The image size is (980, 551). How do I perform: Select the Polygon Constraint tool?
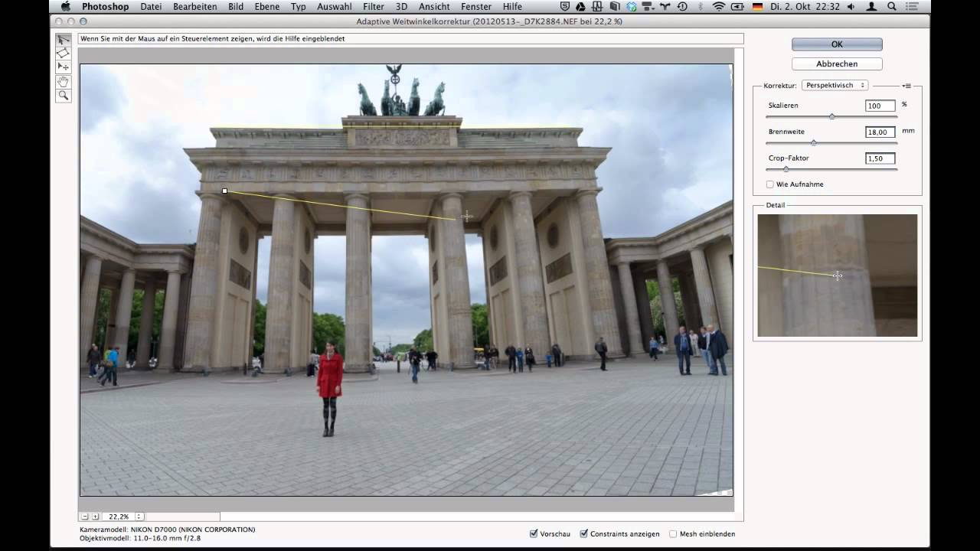click(63, 53)
